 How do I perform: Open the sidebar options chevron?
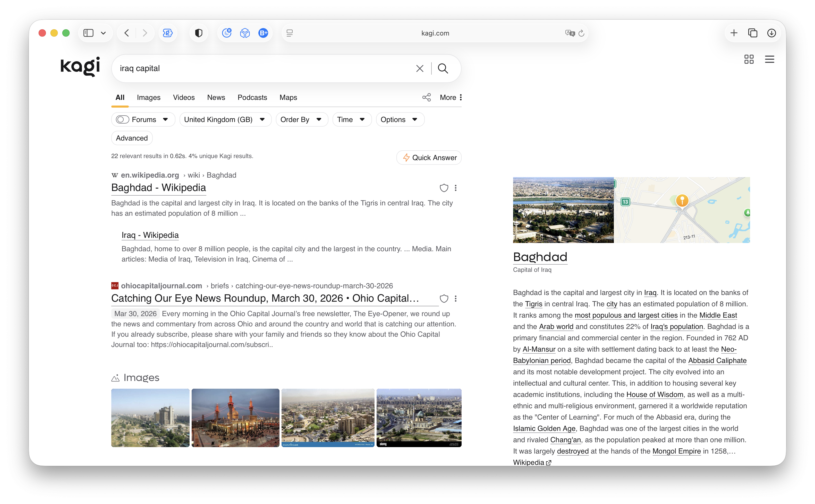pos(103,33)
